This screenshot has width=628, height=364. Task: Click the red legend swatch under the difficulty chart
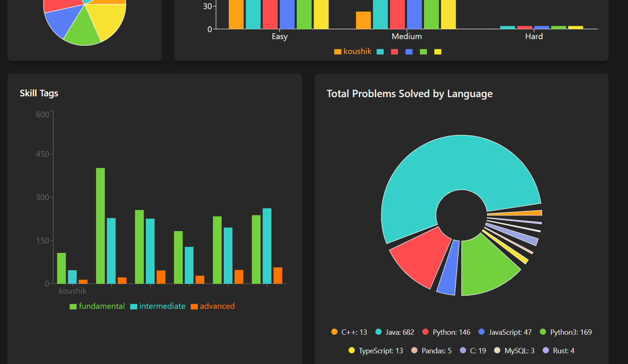tap(395, 52)
